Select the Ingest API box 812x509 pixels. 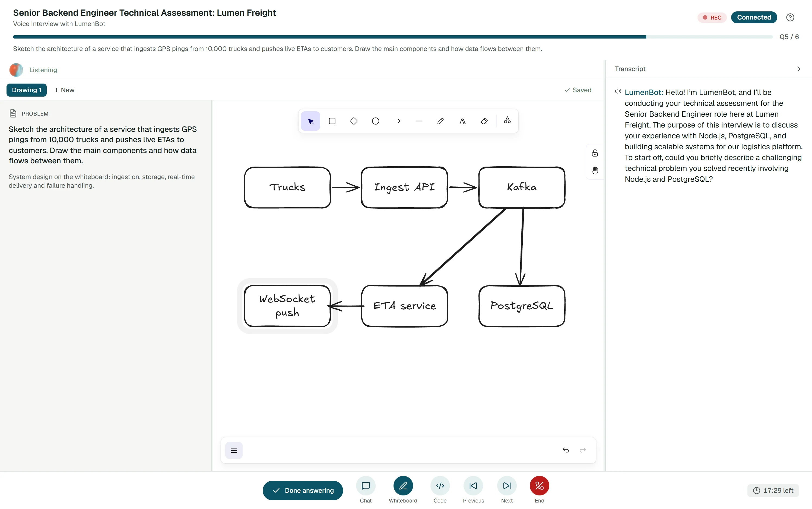tap(404, 187)
